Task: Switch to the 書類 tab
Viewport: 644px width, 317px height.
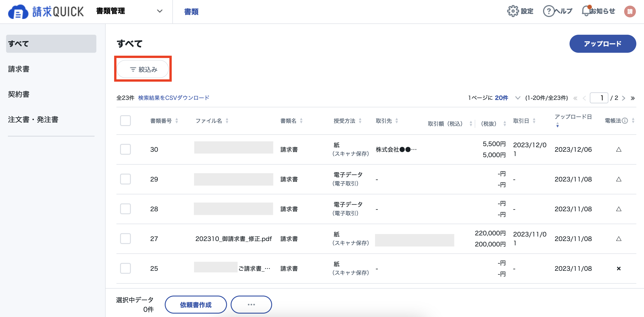Action: [x=191, y=12]
